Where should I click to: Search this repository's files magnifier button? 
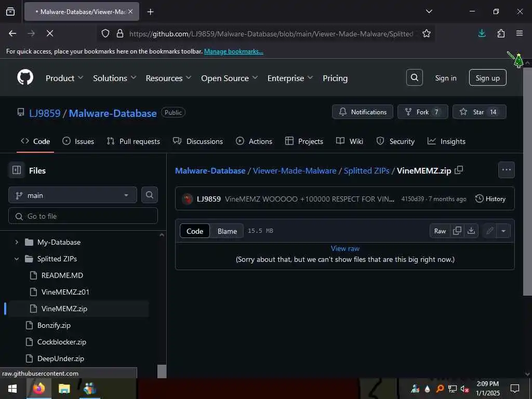tap(149, 195)
